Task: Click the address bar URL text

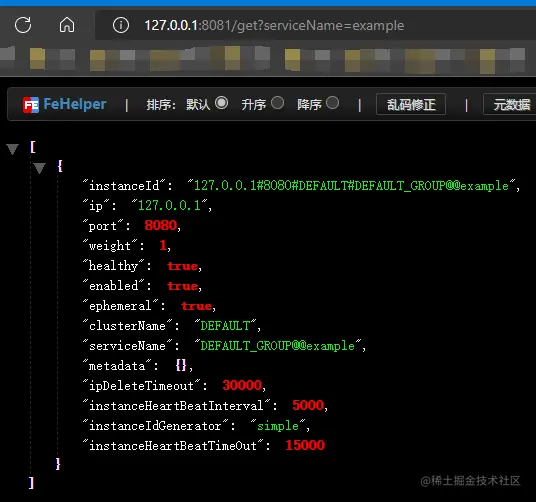Action: coord(274,25)
